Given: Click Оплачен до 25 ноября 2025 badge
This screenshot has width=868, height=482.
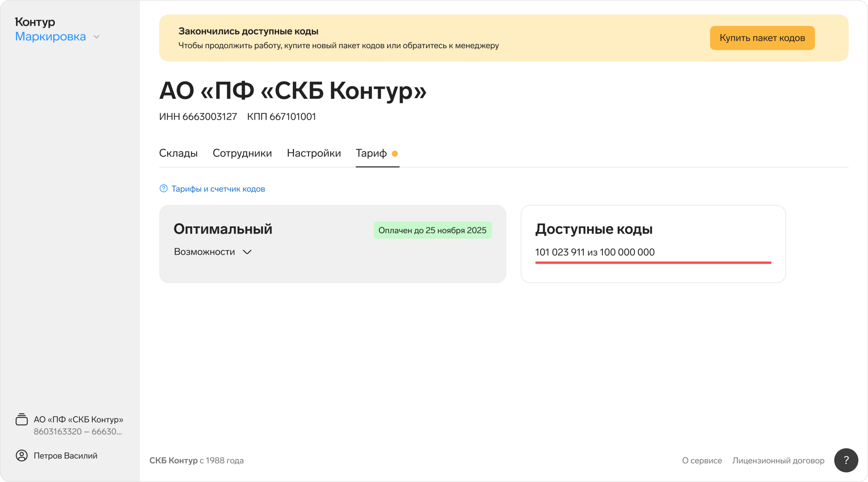Looking at the screenshot, I should click(432, 230).
